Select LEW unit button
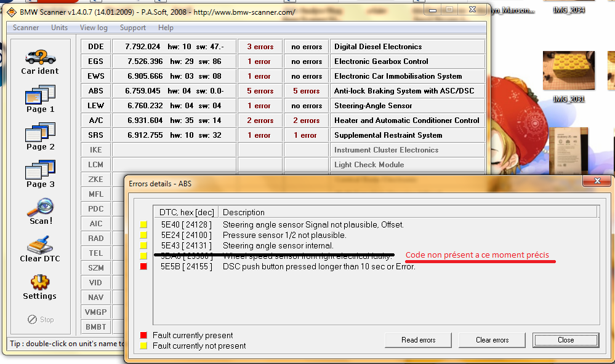The height and width of the screenshot is (364, 615). [x=96, y=106]
